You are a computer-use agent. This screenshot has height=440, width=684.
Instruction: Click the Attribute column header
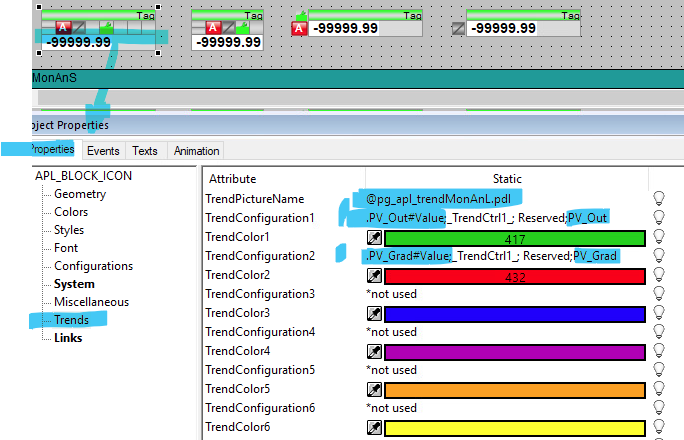231,178
